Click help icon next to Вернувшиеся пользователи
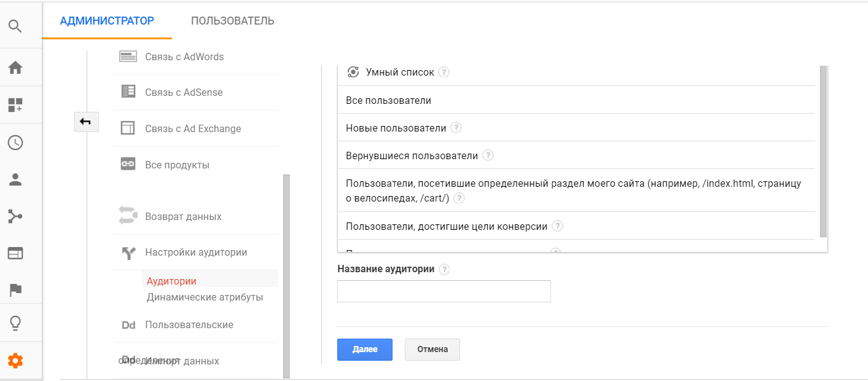 tap(488, 155)
